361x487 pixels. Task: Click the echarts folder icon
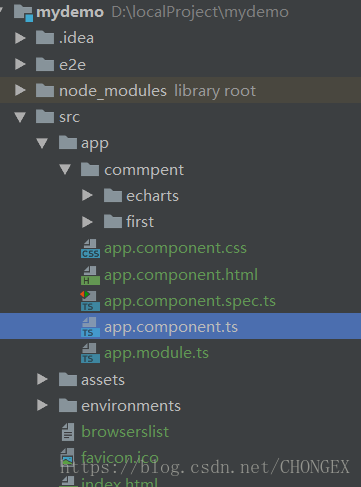[113, 195]
